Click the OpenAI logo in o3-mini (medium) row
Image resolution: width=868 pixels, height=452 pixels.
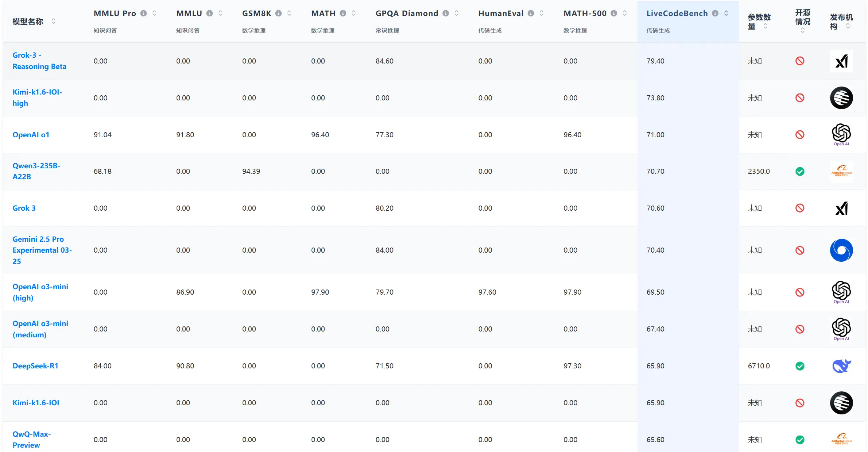click(x=841, y=329)
